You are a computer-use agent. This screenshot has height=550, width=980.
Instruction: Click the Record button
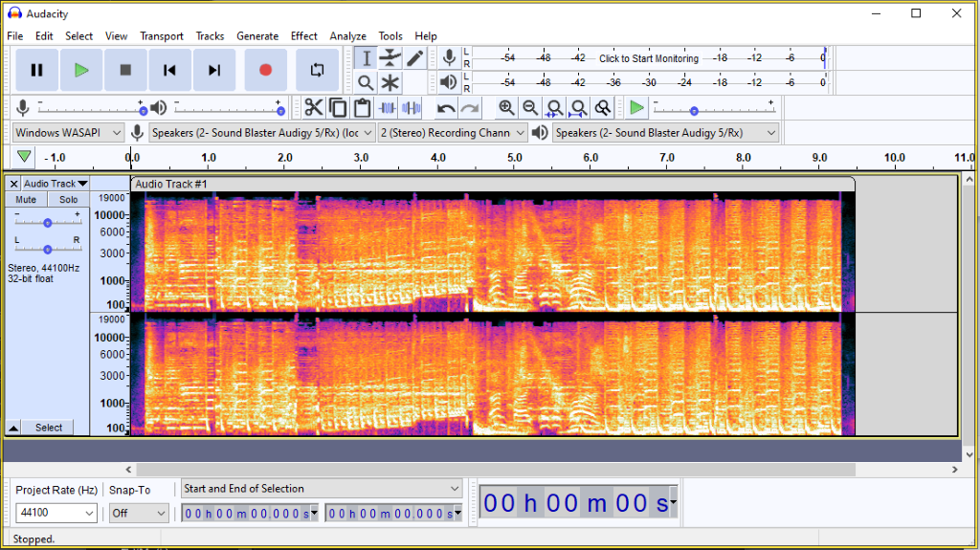point(265,70)
